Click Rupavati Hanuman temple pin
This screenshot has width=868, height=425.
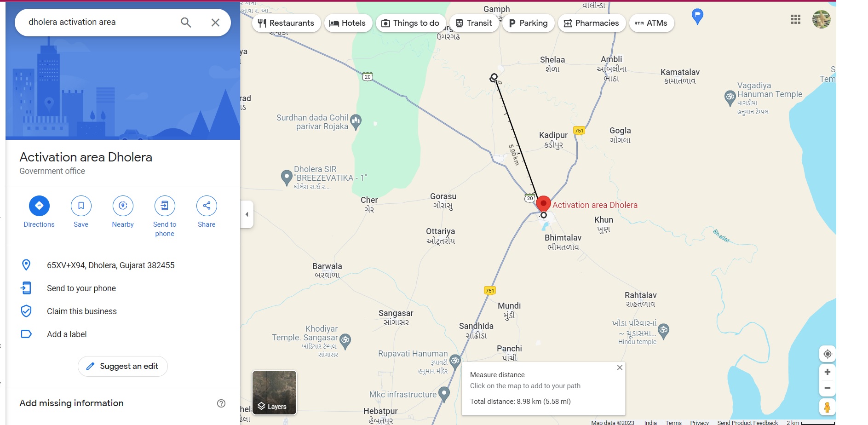455,362
